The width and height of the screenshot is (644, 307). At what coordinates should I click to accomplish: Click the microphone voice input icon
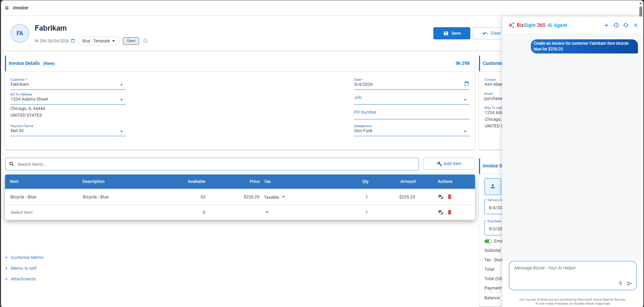[x=620, y=283]
